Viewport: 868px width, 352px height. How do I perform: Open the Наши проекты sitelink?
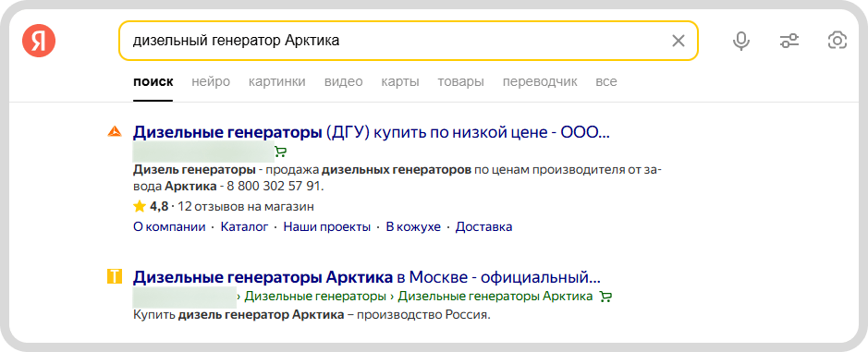pos(326,227)
